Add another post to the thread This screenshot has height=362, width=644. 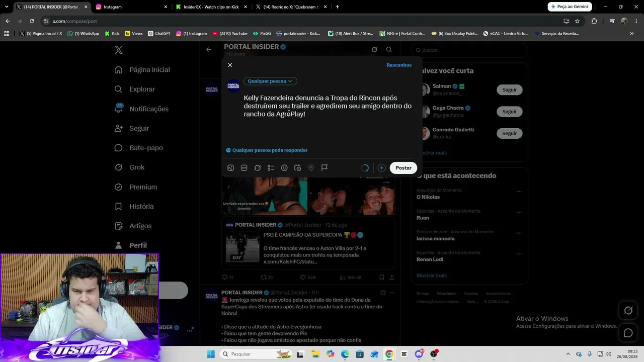381,168
